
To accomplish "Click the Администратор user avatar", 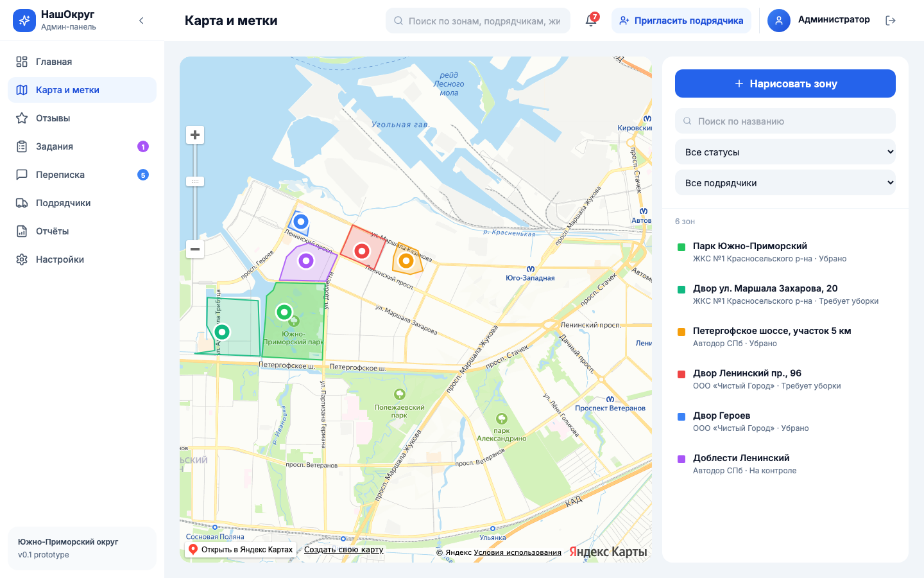I will click(779, 21).
